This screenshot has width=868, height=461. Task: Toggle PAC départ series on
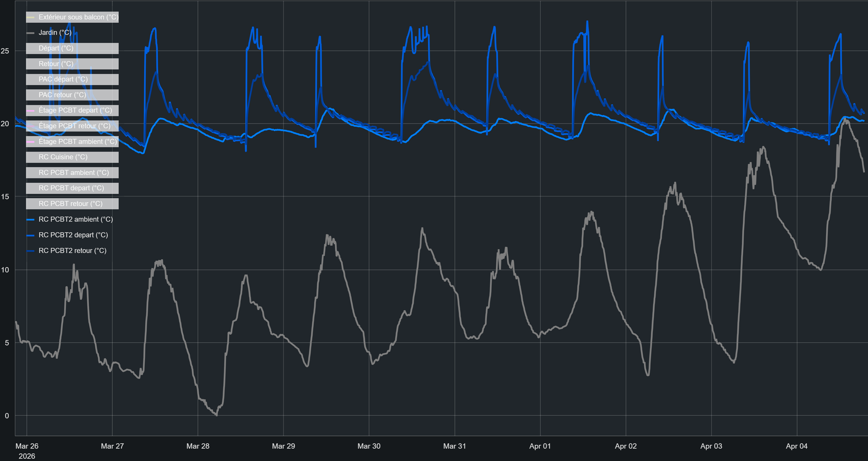tap(63, 79)
